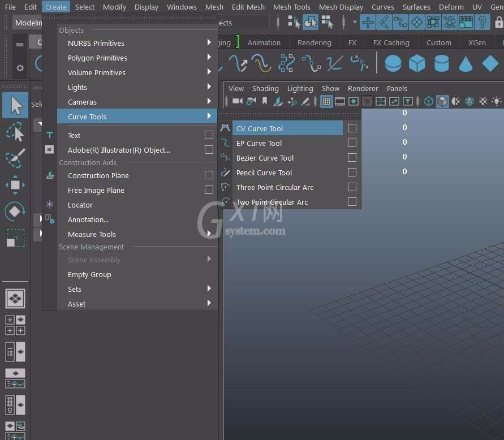
Task: Choose Locator from Create menu
Action: pyautogui.click(x=137, y=205)
